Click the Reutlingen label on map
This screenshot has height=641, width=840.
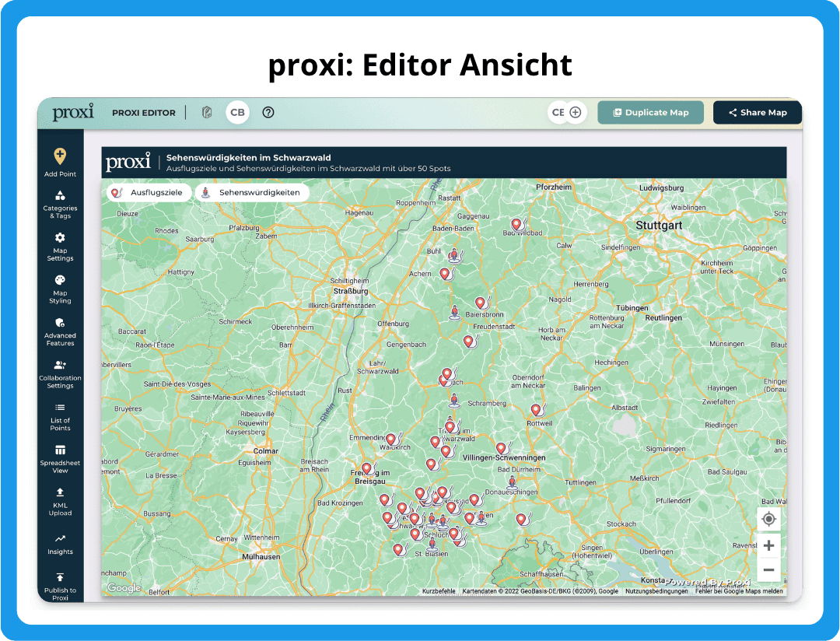663,317
